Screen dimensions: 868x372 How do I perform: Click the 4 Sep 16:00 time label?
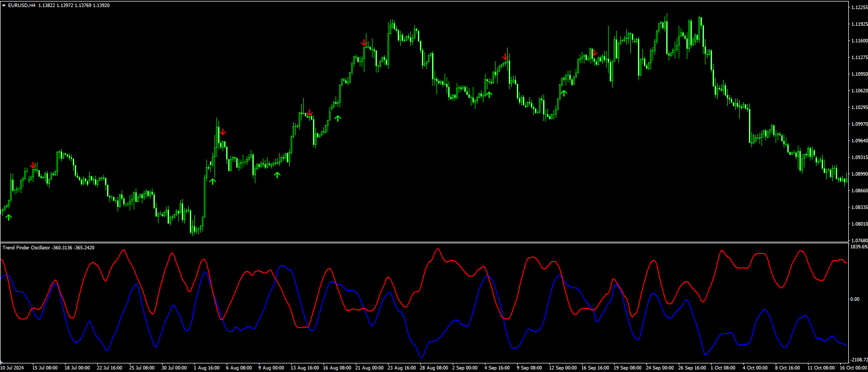click(497, 368)
